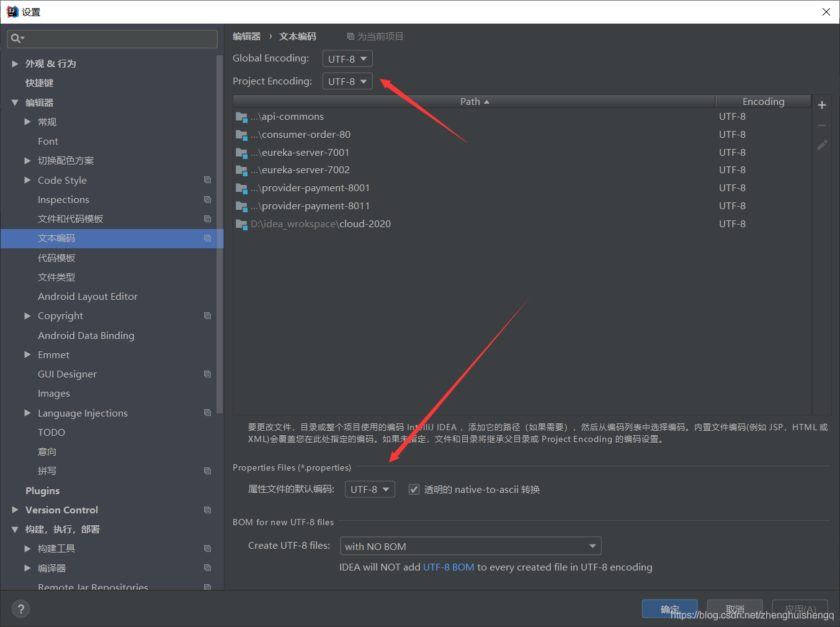Collapse the 构建, 执行, 部署 tree node
Viewport: 840px width, 627px height.
tap(15, 530)
